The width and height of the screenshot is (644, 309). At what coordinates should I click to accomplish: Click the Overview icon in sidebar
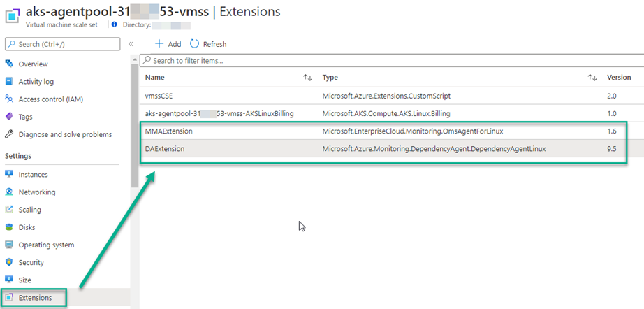9,64
